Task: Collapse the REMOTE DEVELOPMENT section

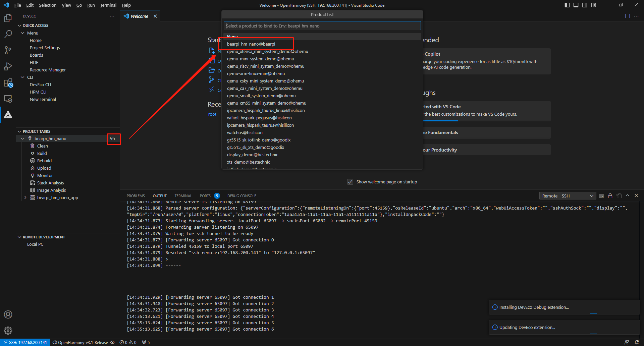Action: tap(19, 237)
